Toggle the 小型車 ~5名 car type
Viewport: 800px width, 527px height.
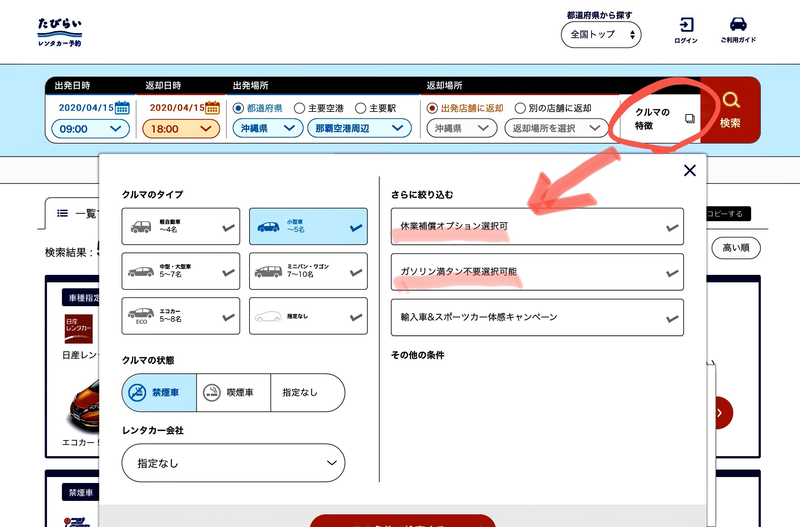click(308, 226)
